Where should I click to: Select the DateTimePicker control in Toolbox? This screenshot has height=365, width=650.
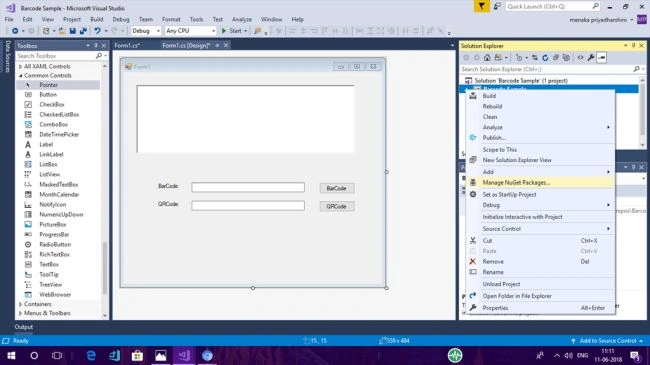(x=58, y=134)
